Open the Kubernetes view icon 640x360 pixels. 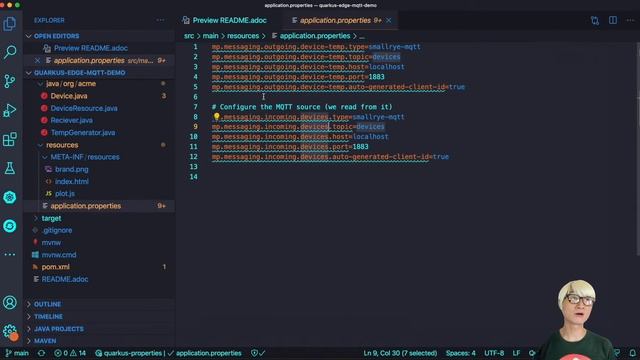10,198
